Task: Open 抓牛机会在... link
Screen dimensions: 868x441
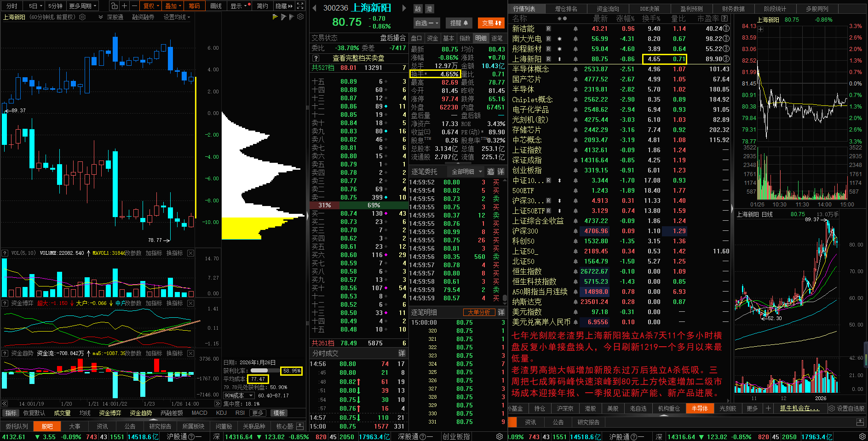Action: [x=799, y=408]
